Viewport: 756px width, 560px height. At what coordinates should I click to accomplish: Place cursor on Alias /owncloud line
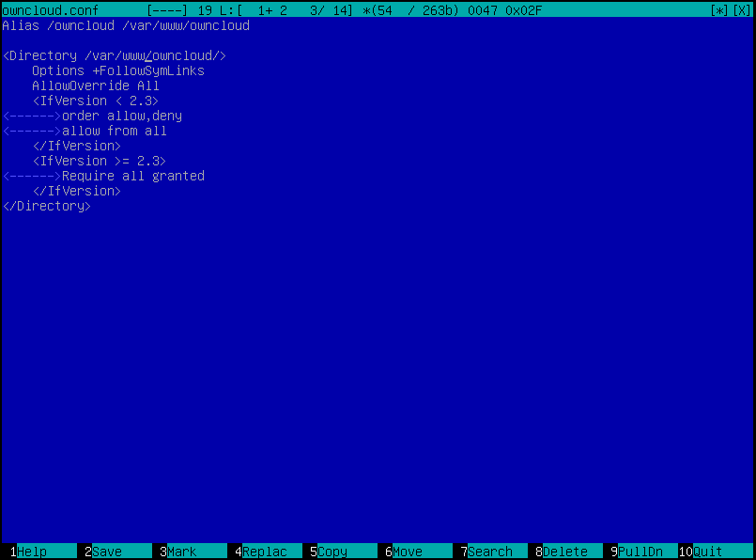(126, 25)
